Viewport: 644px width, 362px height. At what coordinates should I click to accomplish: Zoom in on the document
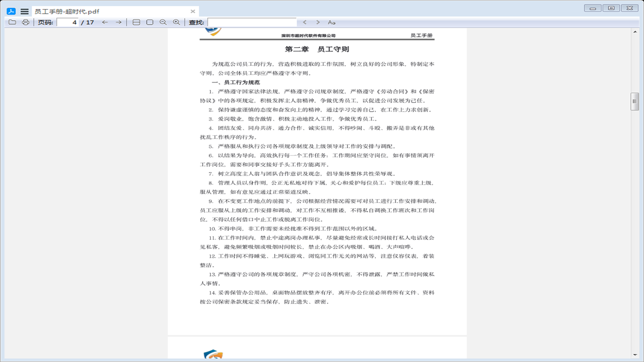pyautogui.click(x=176, y=22)
